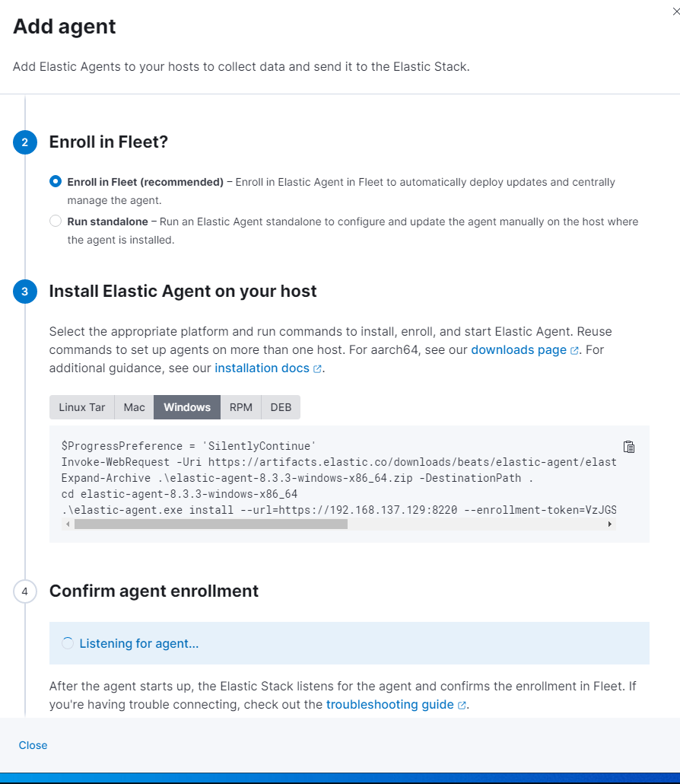This screenshot has width=680, height=784.
Task: Click the spinner beside Listening for agent
Action: [x=68, y=643]
